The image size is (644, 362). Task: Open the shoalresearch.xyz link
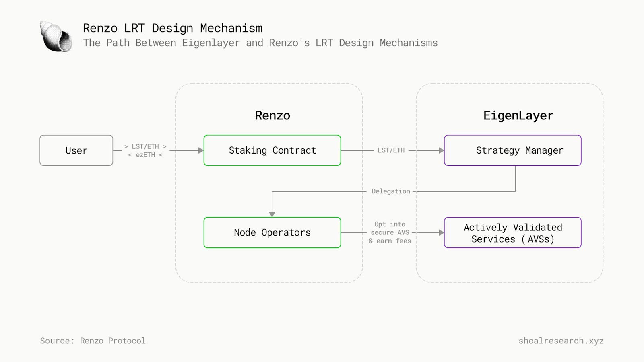(x=561, y=341)
